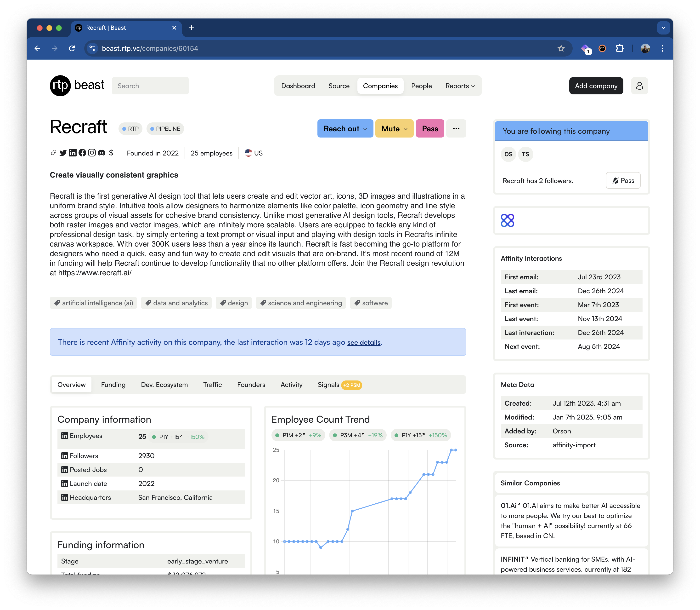This screenshot has height=610, width=700.
Task: Navigate to People
Action: point(421,86)
